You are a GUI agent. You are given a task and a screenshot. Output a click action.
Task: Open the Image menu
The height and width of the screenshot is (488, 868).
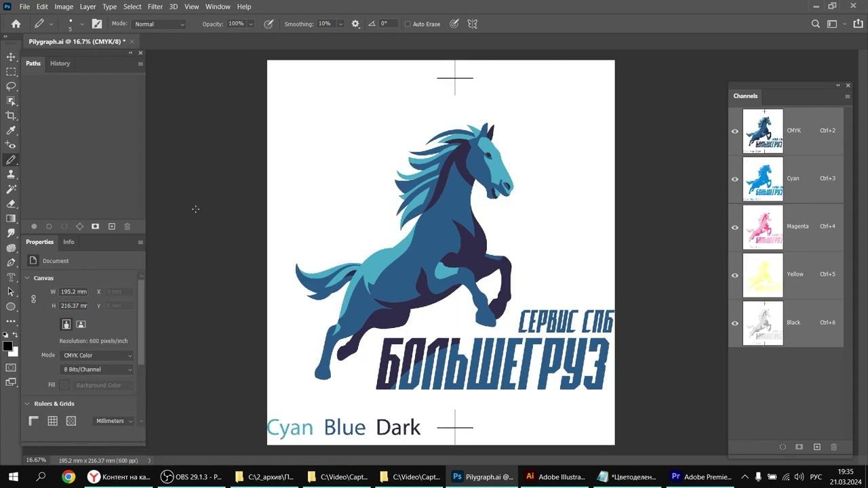pyautogui.click(x=64, y=7)
